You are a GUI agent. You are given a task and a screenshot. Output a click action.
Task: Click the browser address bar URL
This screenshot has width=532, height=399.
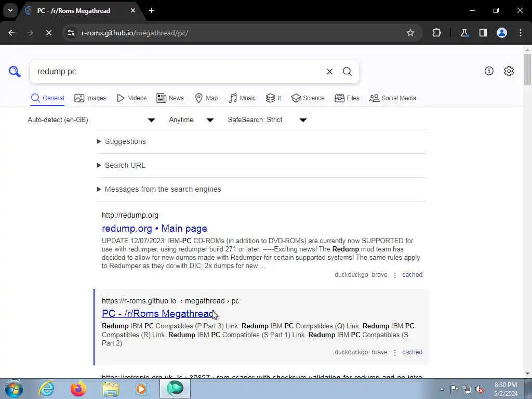pos(135,33)
